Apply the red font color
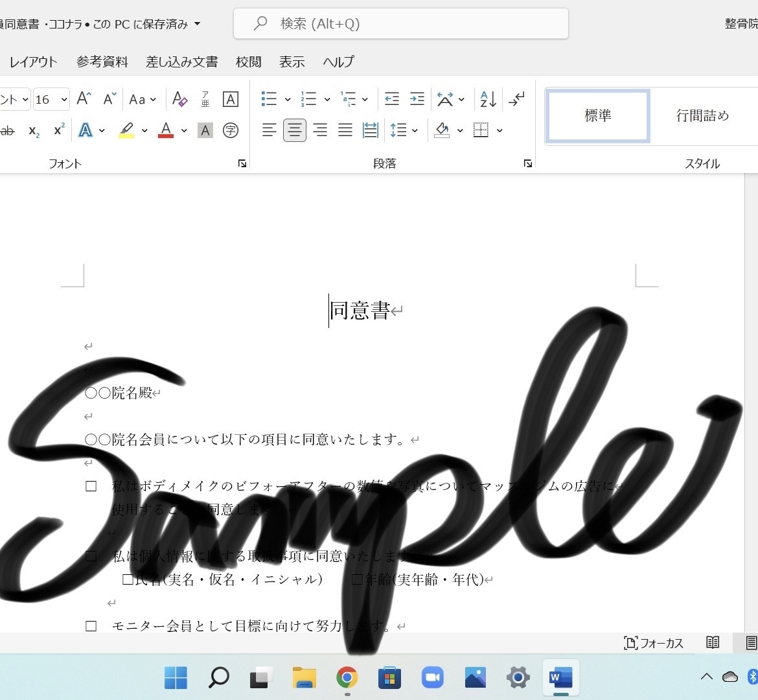Viewport: 758px width, 700px height. click(166, 130)
